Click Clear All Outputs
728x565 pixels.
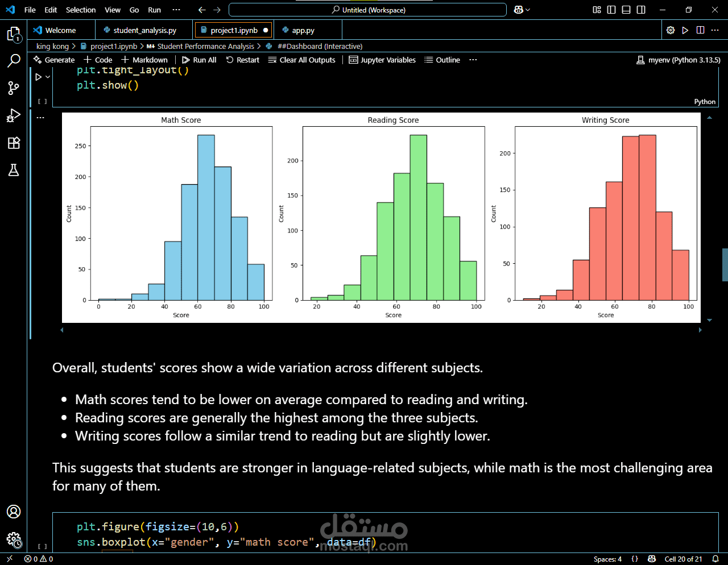click(301, 60)
